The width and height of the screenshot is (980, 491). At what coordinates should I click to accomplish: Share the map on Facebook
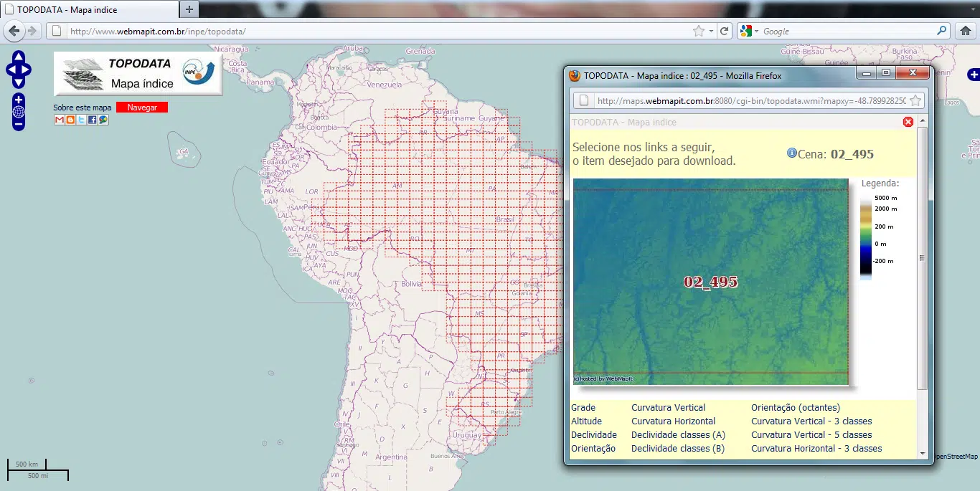click(93, 120)
